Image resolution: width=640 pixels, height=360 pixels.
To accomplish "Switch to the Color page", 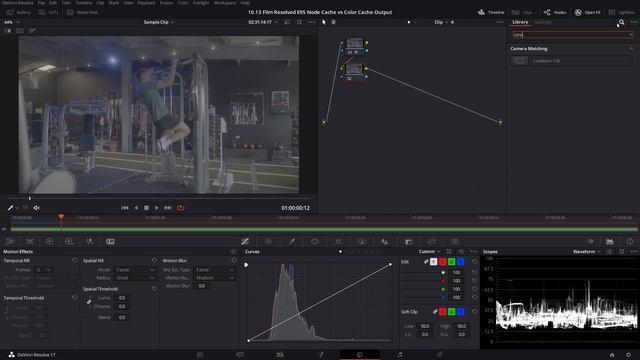I will (360, 355).
